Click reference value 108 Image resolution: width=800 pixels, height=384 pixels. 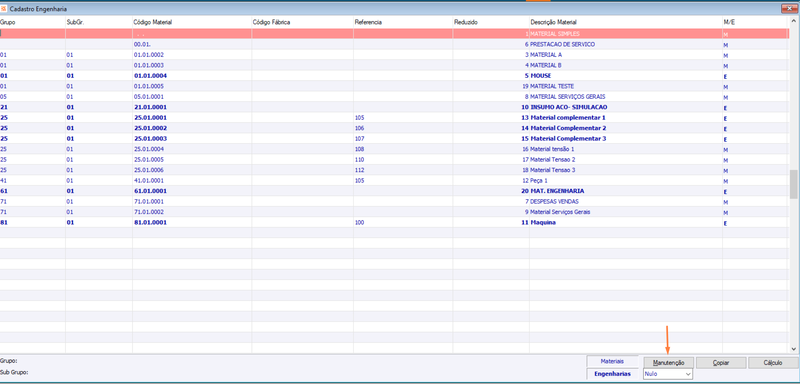[x=359, y=149]
